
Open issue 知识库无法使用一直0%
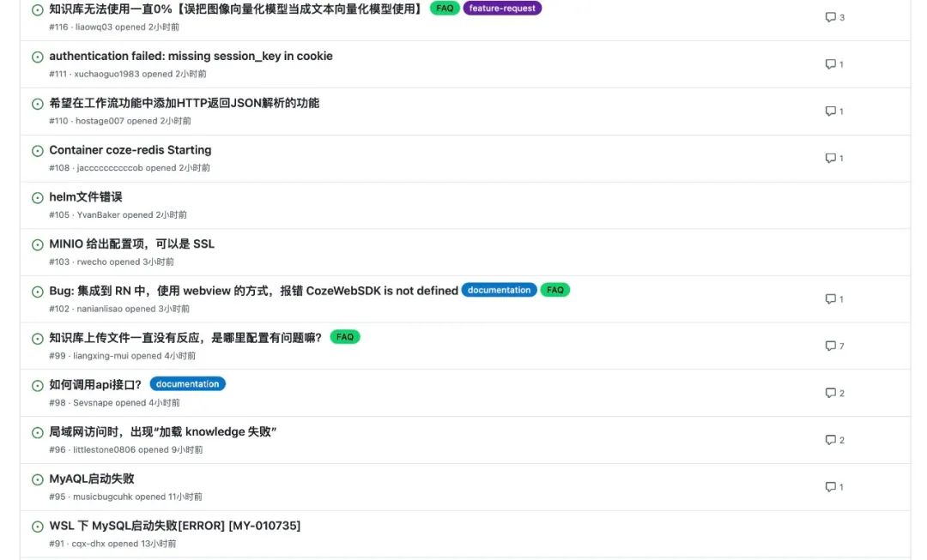(x=237, y=9)
